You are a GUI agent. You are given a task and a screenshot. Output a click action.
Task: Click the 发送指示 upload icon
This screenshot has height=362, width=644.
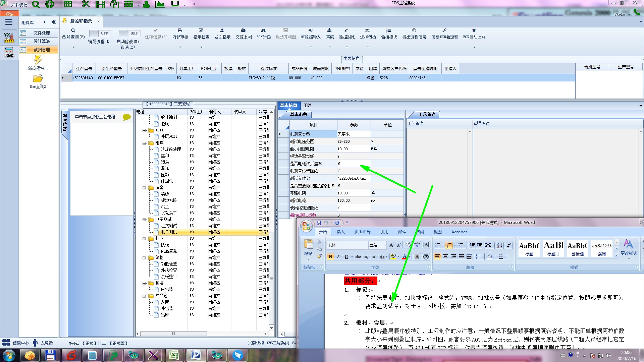tap(222, 31)
